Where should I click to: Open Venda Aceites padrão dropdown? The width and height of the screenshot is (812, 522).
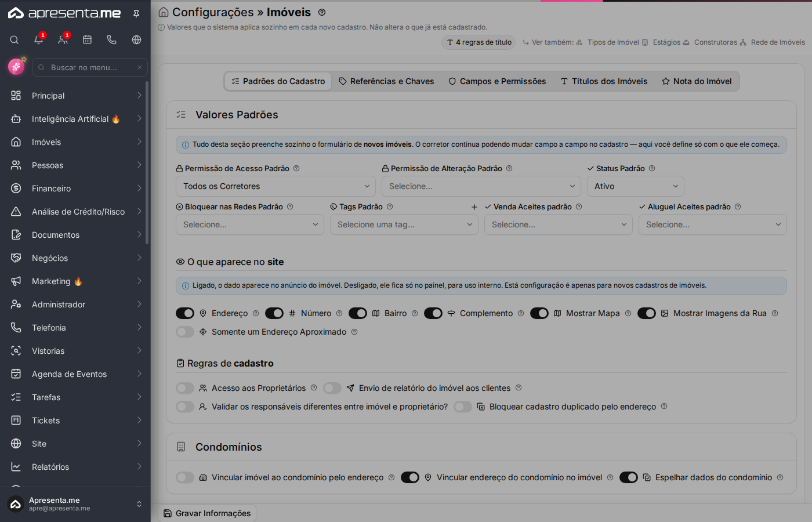(x=559, y=224)
